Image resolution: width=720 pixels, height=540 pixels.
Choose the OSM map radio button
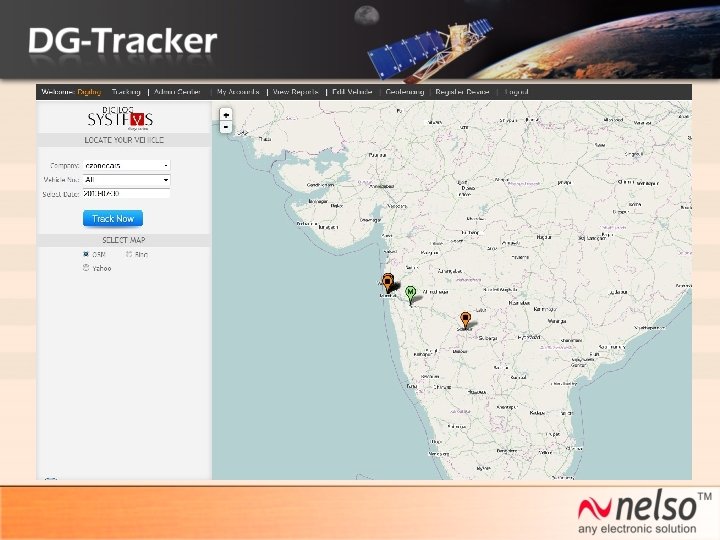coord(86,254)
